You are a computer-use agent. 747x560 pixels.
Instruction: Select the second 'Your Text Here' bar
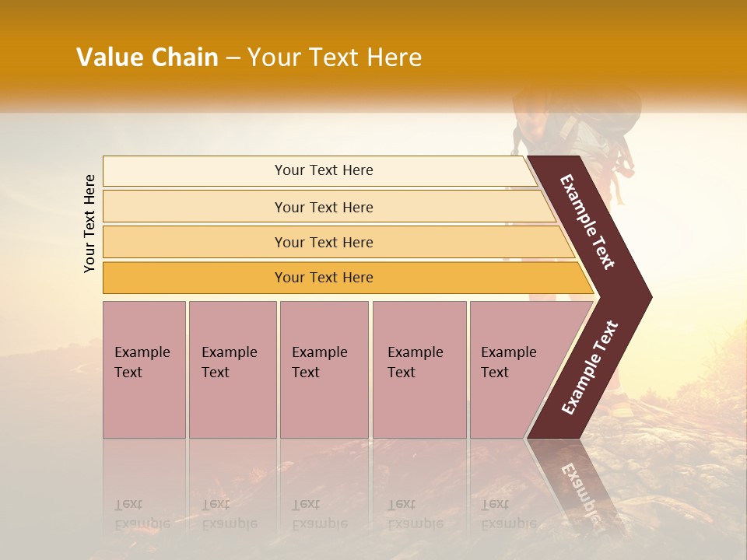point(328,206)
